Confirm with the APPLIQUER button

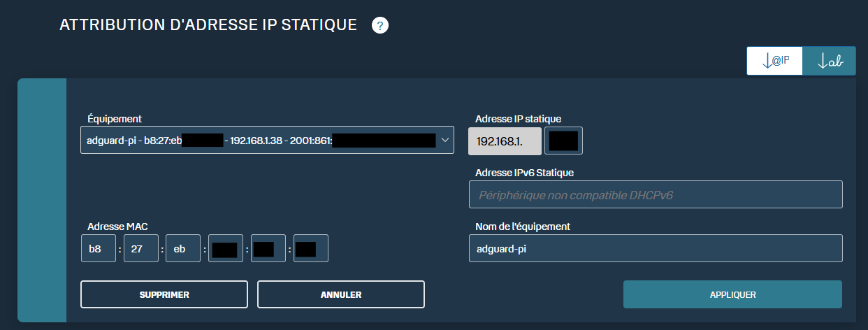pos(732,294)
